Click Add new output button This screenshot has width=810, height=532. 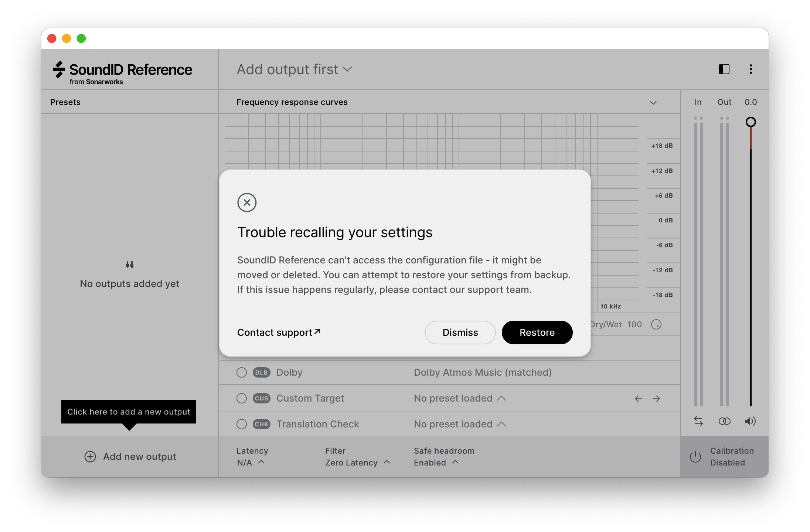click(x=130, y=457)
